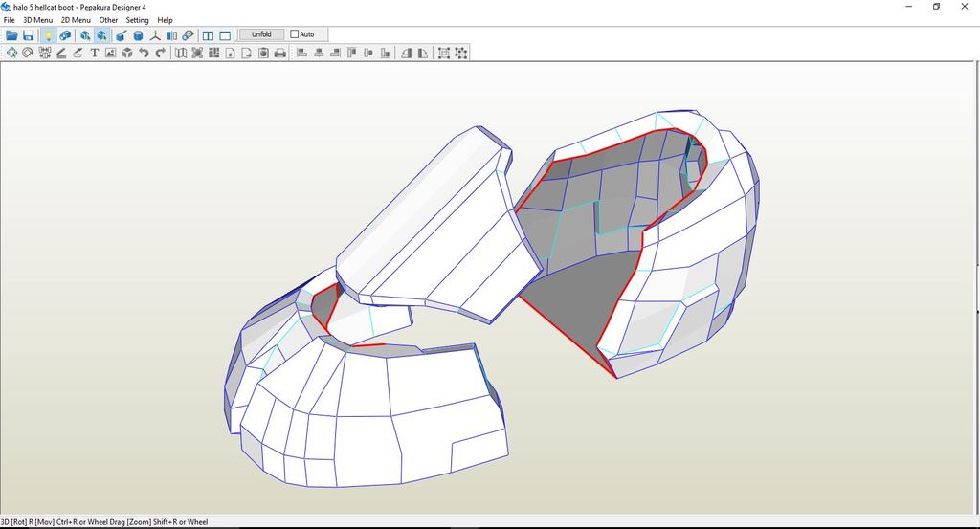Align parts to the left
Viewport: 980px width, 529px height.
click(x=301, y=53)
